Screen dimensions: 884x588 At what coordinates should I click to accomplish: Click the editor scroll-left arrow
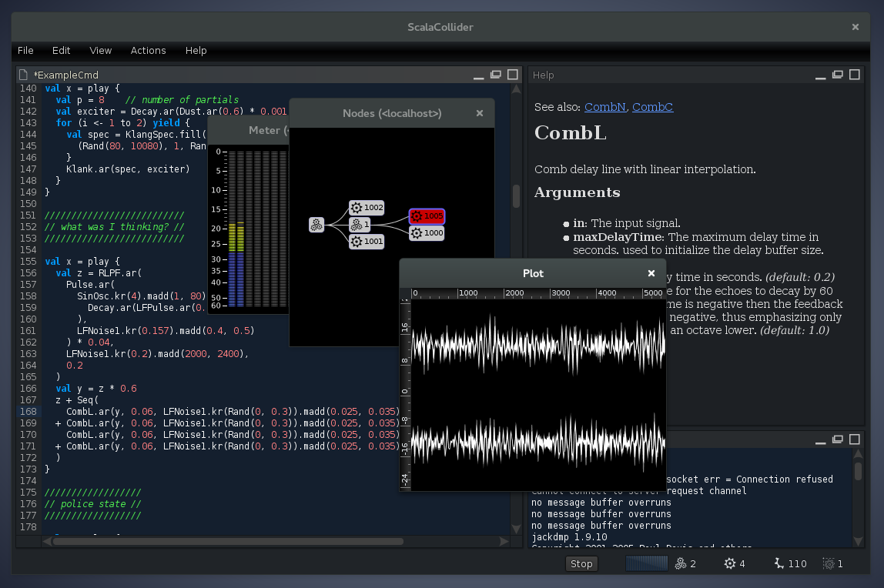click(x=47, y=541)
